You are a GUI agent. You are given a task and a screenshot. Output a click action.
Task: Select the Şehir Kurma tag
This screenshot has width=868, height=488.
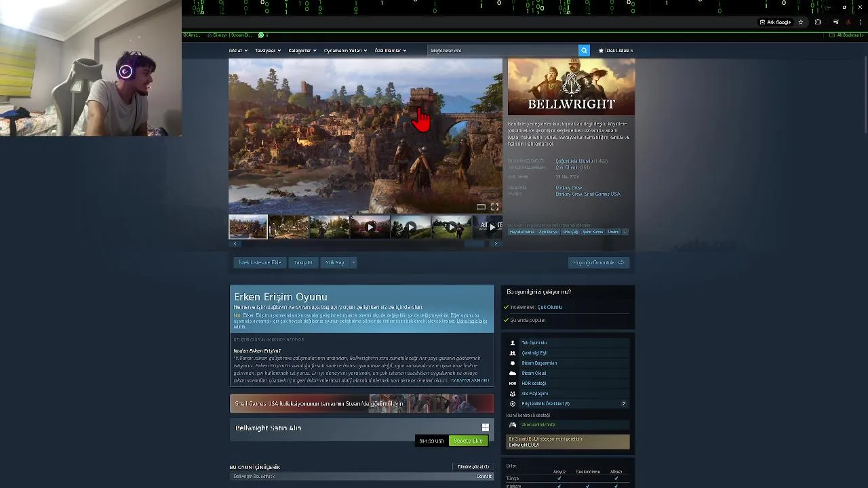coord(593,232)
